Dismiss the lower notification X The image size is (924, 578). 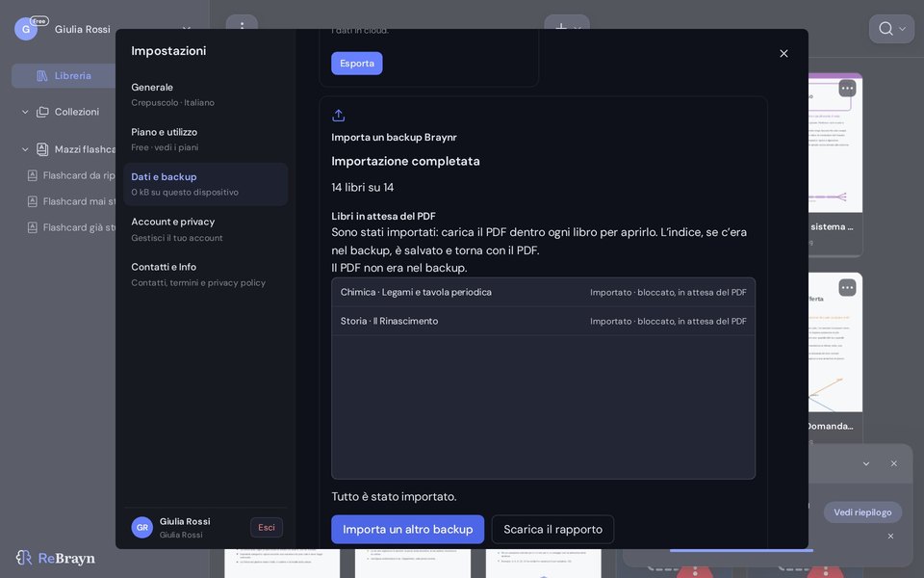coord(890,537)
